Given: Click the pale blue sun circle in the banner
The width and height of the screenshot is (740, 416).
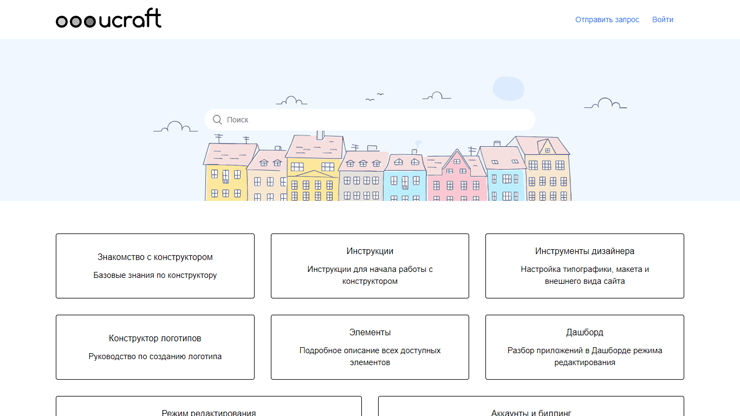Looking at the screenshot, I should pyautogui.click(x=509, y=89).
